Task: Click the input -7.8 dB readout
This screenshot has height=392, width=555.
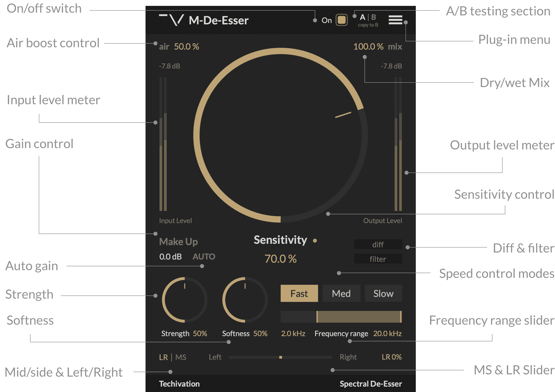Action: click(x=169, y=66)
